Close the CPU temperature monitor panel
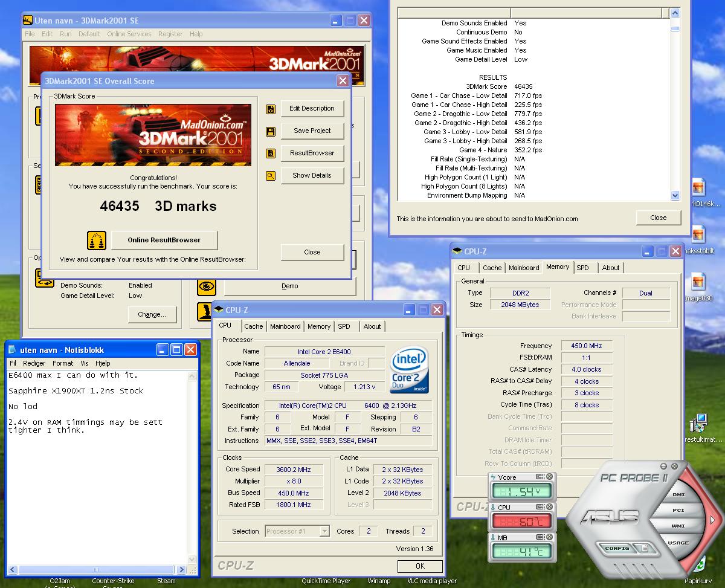The width and height of the screenshot is (725, 588). point(550,508)
